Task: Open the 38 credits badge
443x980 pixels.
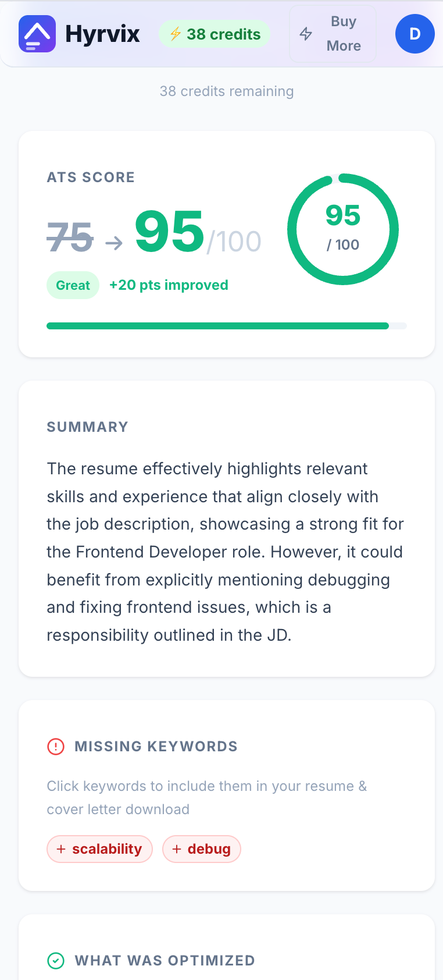Action: pos(215,34)
